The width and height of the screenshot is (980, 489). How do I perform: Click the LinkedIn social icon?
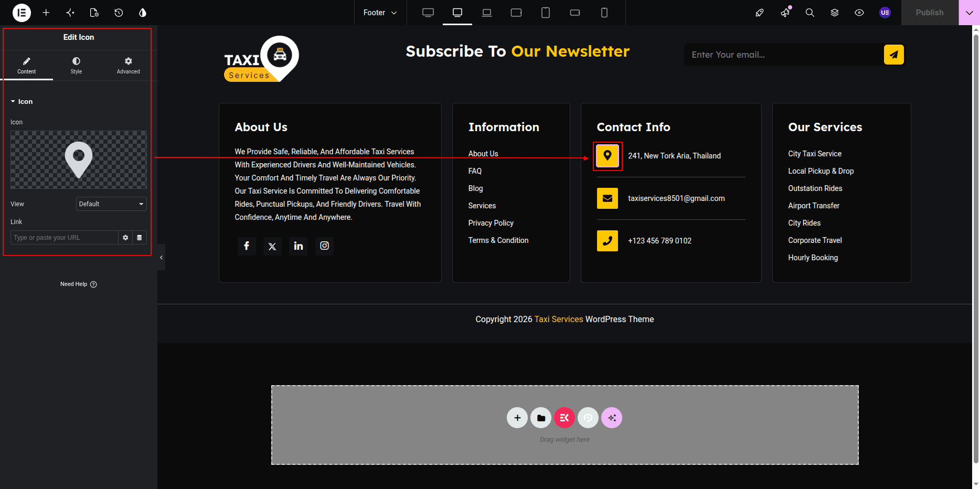pos(299,246)
